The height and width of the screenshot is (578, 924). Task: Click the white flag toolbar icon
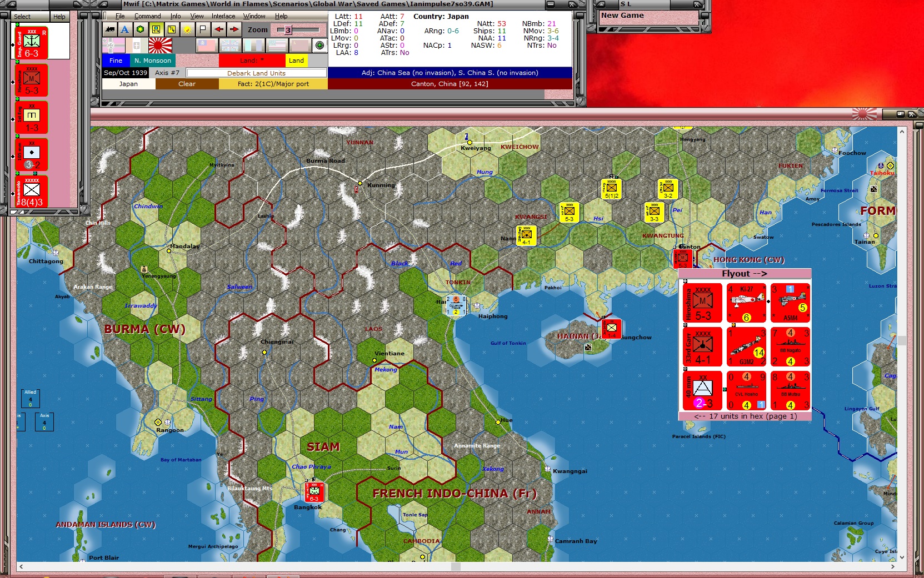coord(203,29)
